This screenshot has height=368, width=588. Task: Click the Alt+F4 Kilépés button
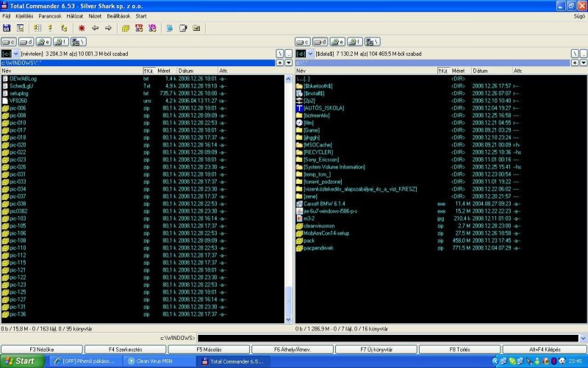(545, 350)
